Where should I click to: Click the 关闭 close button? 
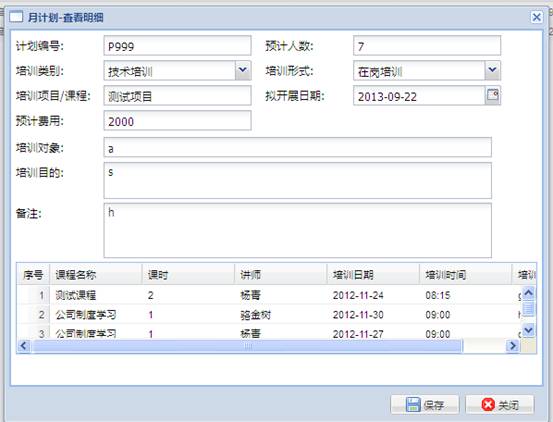[499, 404]
